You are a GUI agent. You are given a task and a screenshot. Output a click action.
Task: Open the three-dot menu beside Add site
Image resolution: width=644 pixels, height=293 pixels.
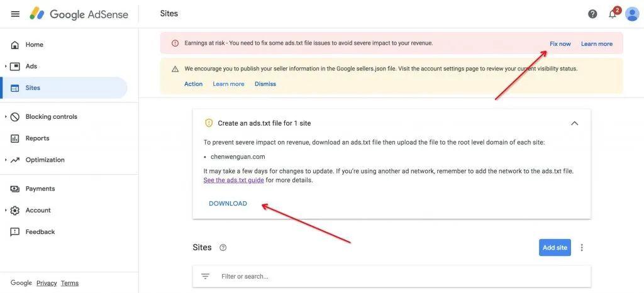pyautogui.click(x=582, y=248)
